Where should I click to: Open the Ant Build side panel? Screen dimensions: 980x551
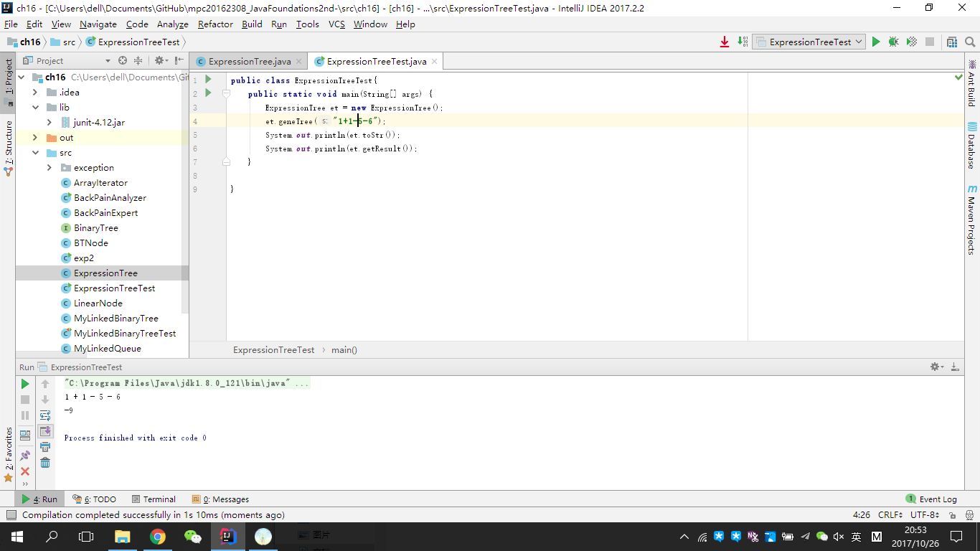(971, 83)
